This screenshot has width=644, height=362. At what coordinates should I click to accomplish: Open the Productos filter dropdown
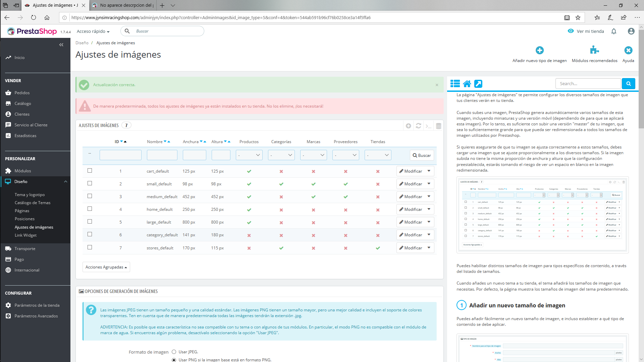(x=249, y=155)
